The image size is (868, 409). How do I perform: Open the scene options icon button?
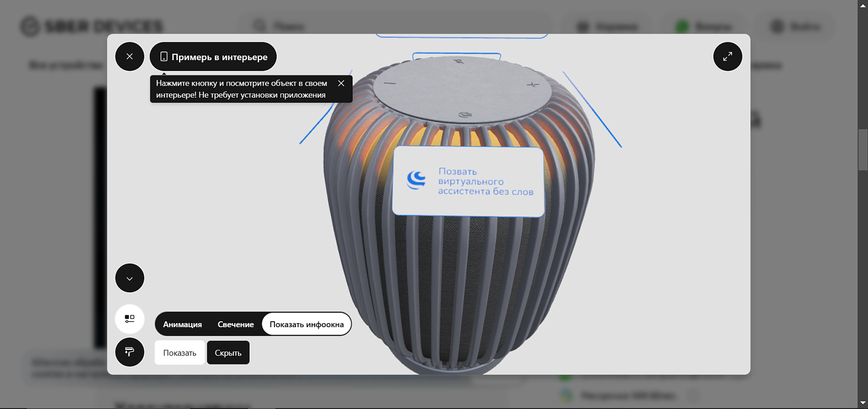tap(130, 318)
